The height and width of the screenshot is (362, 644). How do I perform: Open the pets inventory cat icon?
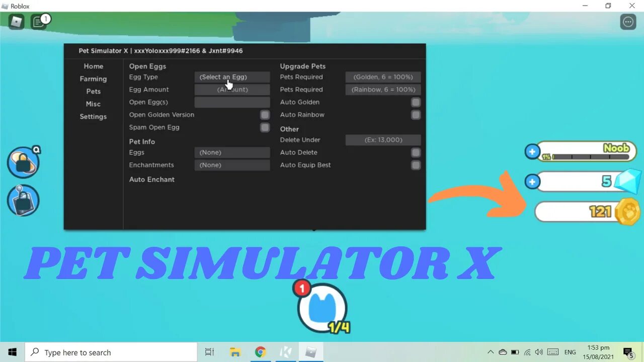click(322, 307)
